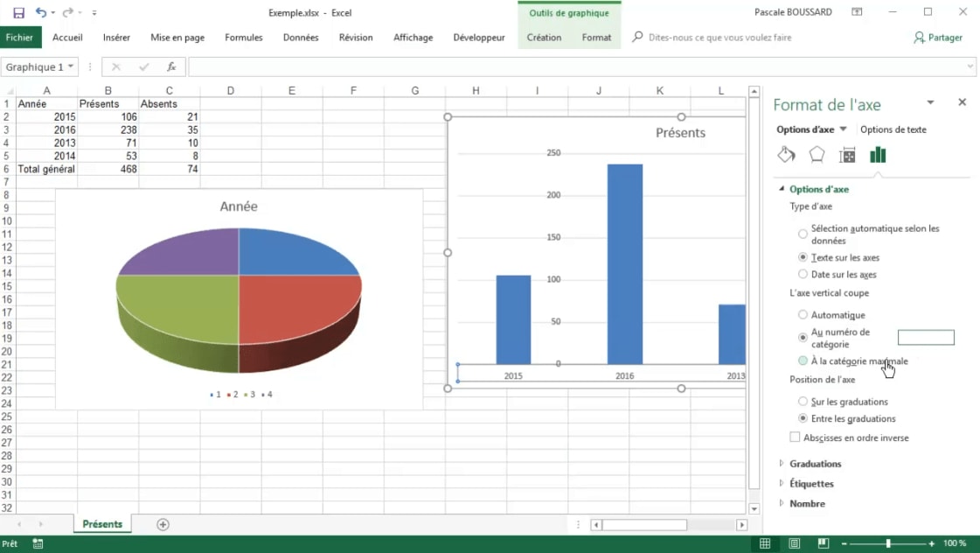Open the Size & Properties icon
The height and width of the screenshot is (553, 980).
tap(847, 155)
